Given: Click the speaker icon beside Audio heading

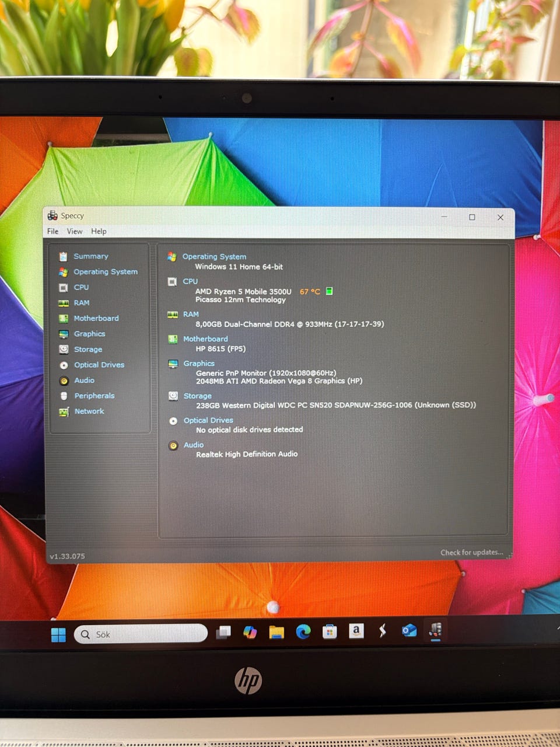Looking at the screenshot, I should [173, 445].
